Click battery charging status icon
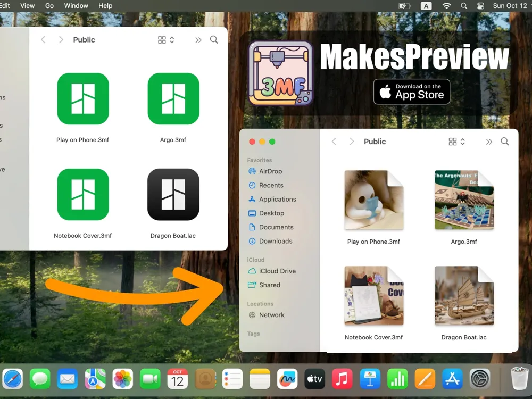Screen dimensions: 532x399 (x=404, y=6)
